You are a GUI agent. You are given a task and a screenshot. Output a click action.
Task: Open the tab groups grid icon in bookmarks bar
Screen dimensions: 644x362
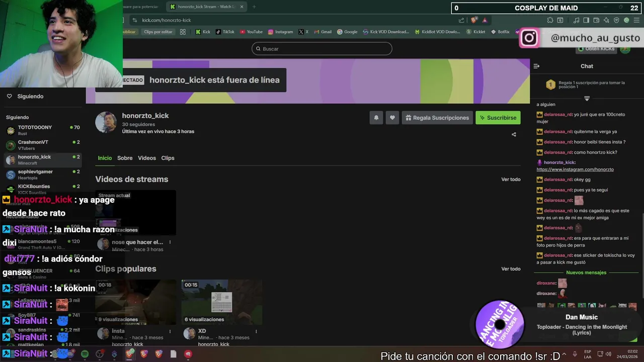[183, 32]
